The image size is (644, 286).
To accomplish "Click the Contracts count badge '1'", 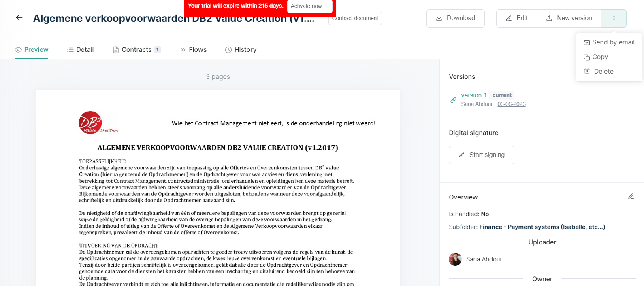I will 158,49.
